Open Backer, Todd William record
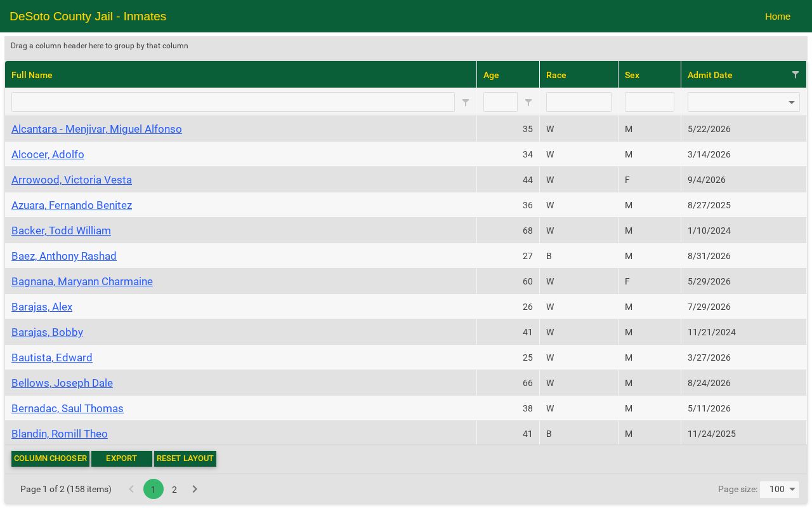Screen dimensions: 812x508 [61, 231]
